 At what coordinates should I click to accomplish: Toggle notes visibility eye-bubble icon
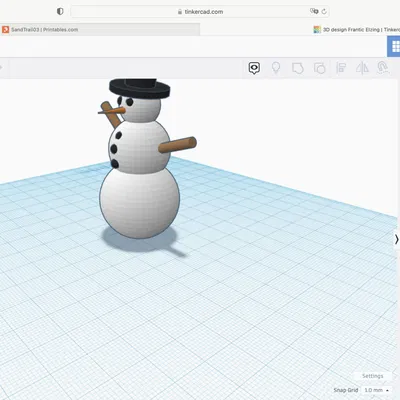pyautogui.click(x=254, y=68)
